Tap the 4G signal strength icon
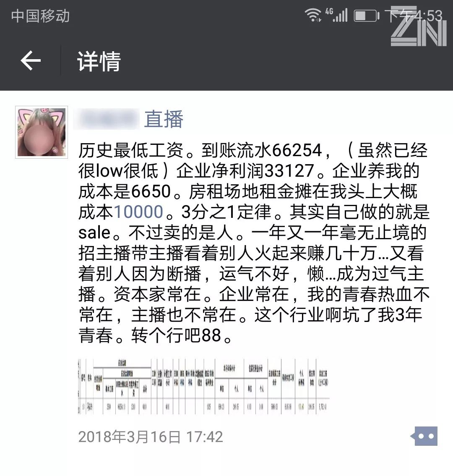Image resolution: width=453 pixels, height=476 pixels. (x=337, y=15)
